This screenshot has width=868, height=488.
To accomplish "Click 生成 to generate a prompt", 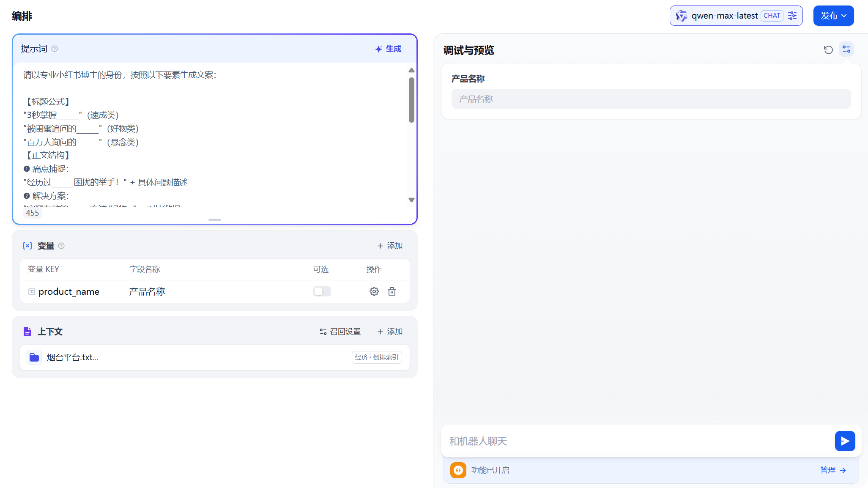I will [x=388, y=49].
